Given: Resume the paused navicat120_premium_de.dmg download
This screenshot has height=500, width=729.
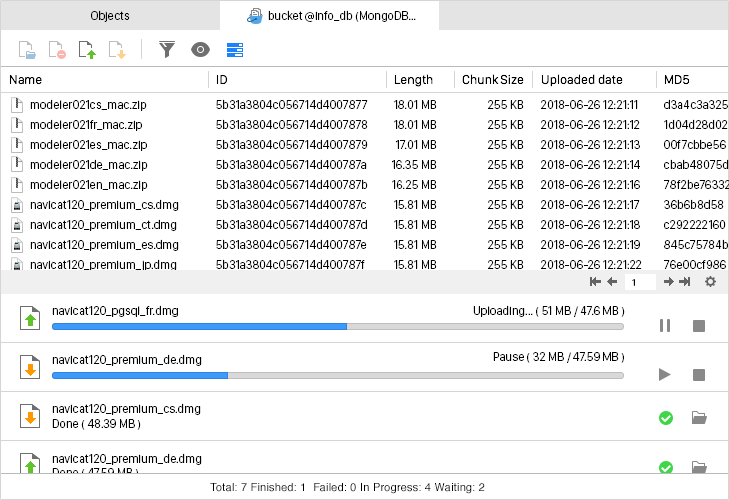Looking at the screenshot, I should click(x=665, y=375).
